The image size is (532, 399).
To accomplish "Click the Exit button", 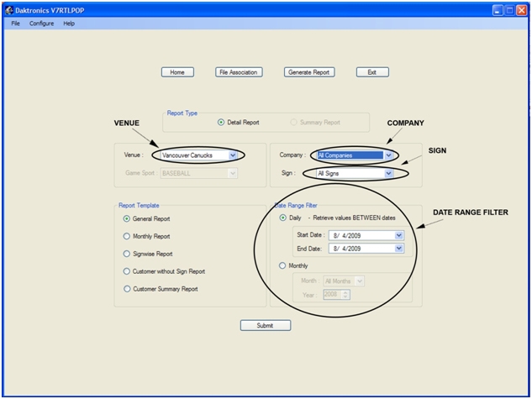I will coord(372,72).
